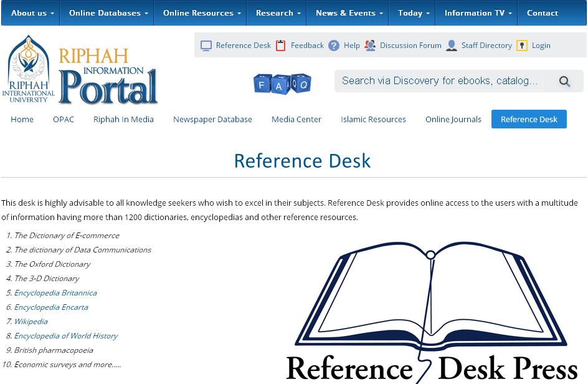Click the Riphah Information Portal logo
The height and width of the screenshot is (384, 588).
pyautogui.click(x=108, y=76)
